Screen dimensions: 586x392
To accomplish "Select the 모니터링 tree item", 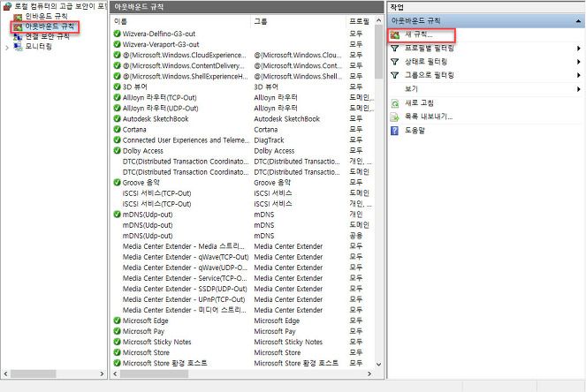I will [x=38, y=47].
